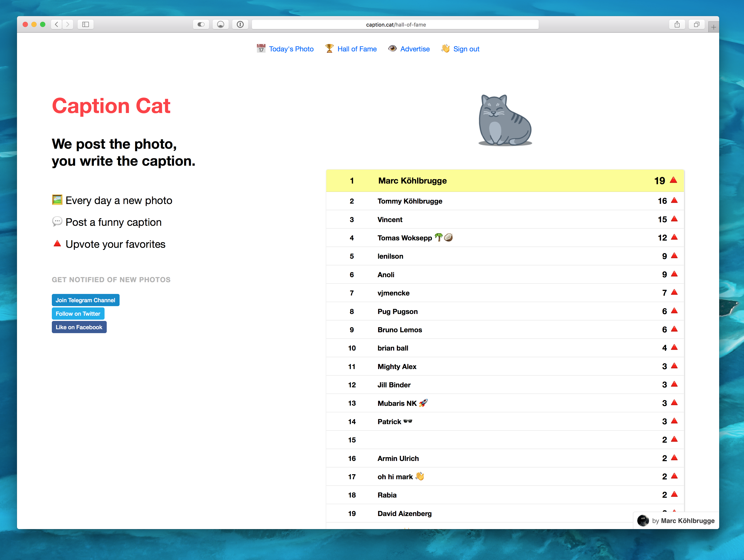Click the gray cat illustration
Screen dimensions: 744x560
point(505,120)
